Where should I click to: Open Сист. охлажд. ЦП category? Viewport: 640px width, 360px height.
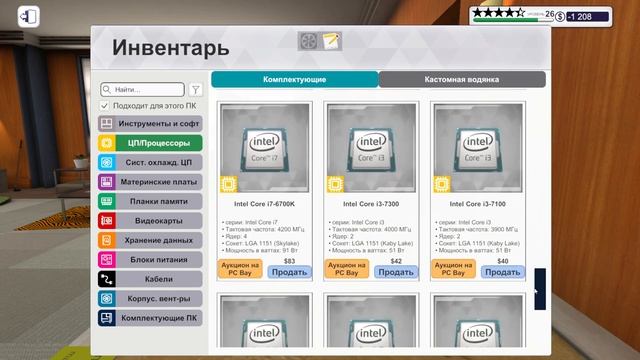click(x=150, y=162)
